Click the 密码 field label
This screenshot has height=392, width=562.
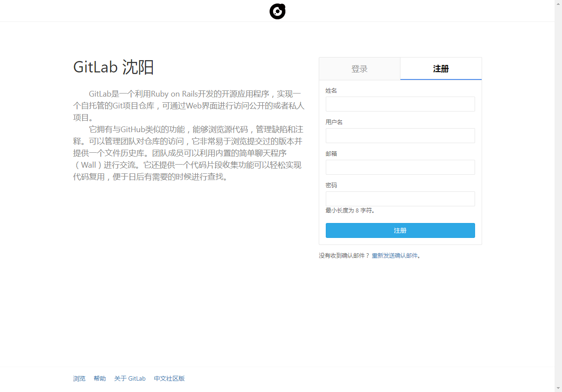tap(331, 185)
